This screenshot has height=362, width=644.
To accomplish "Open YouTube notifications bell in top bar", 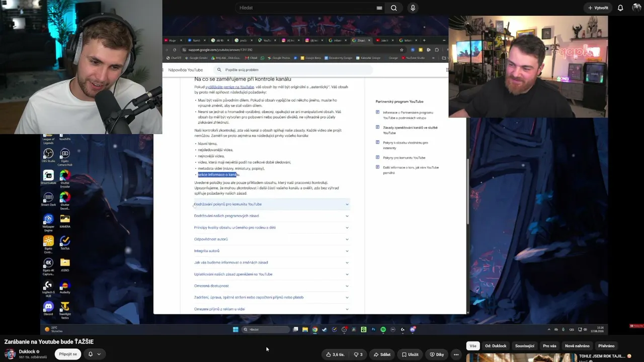I will [x=620, y=8].
